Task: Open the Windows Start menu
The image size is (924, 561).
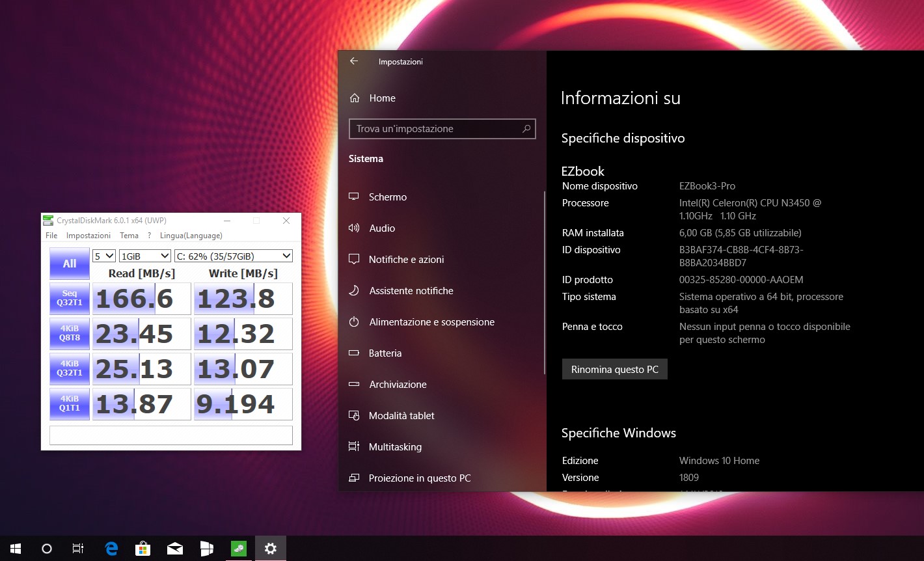Action: (x=16, y=549)
